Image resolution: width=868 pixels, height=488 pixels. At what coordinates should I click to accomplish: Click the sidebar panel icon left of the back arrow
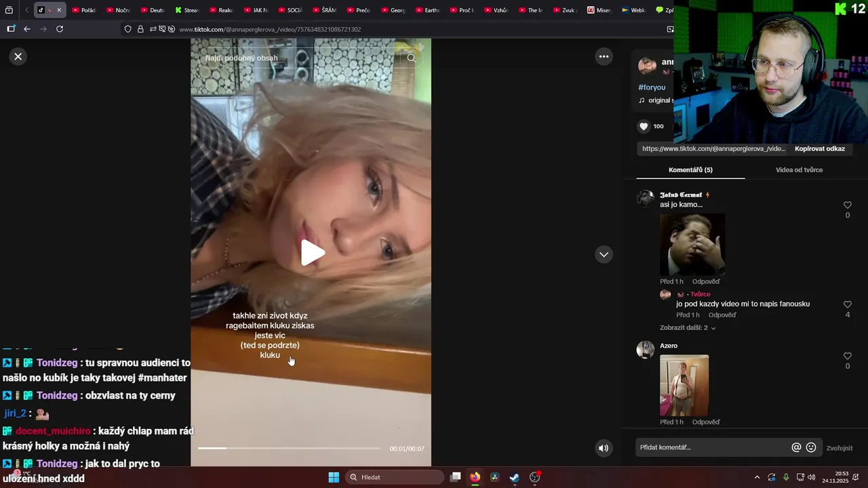click(11, 29)
